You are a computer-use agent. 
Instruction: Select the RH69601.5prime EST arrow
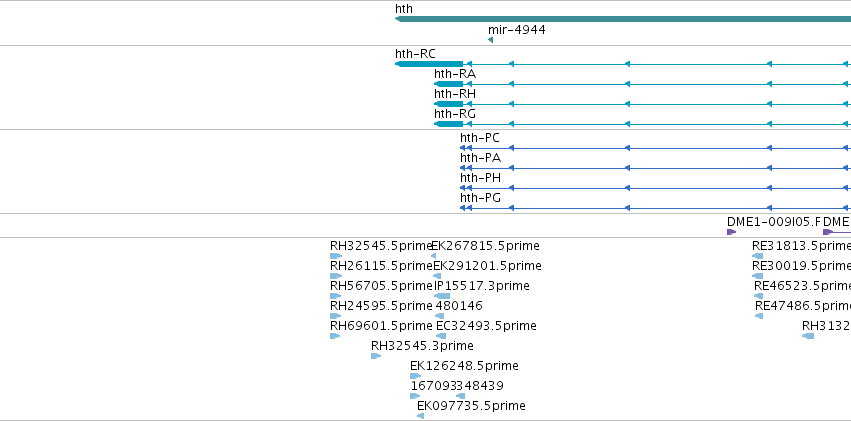click(335, 336)
